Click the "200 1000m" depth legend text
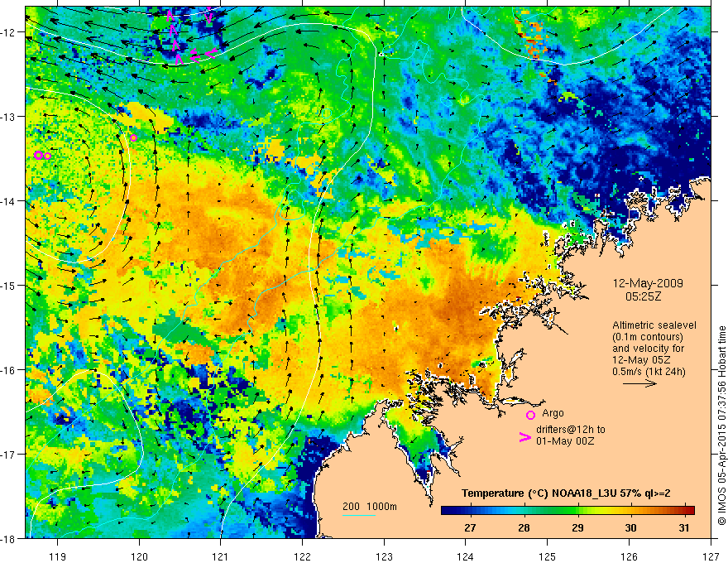The height and width of the screenshot is (563, 728). (x=370, y=507)
